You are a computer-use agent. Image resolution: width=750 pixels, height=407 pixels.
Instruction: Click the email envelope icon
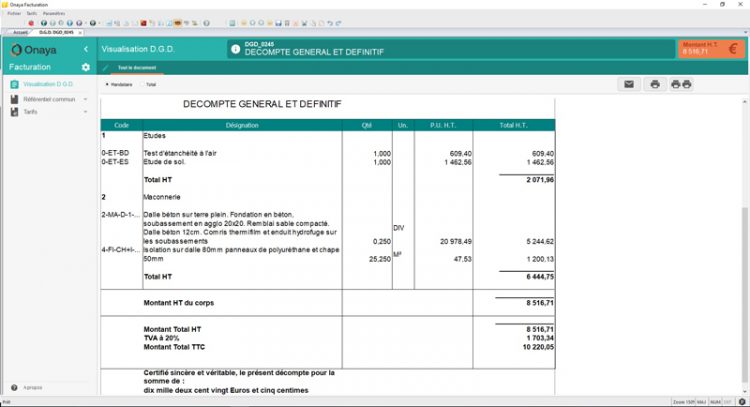[x=629, y=84]
